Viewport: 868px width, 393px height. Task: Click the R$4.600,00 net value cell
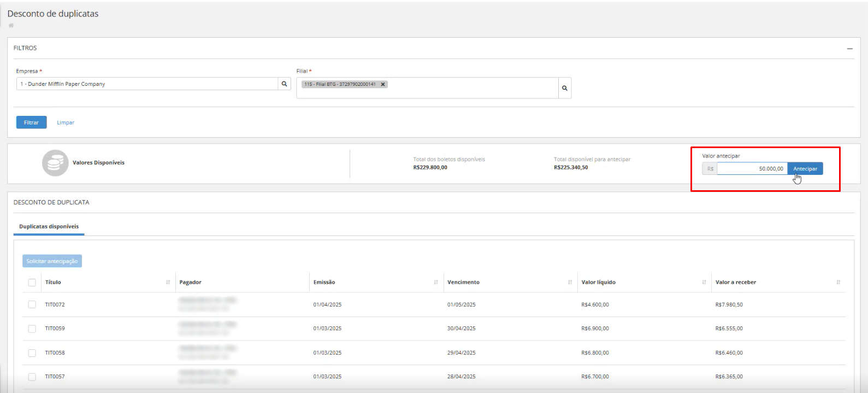click(x=595, y=304)
